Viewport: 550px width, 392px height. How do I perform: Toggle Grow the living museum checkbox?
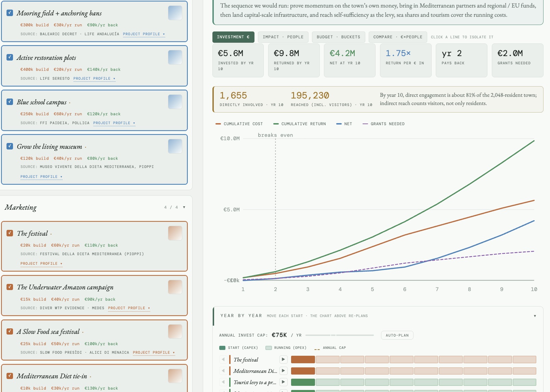click(10, 146)
